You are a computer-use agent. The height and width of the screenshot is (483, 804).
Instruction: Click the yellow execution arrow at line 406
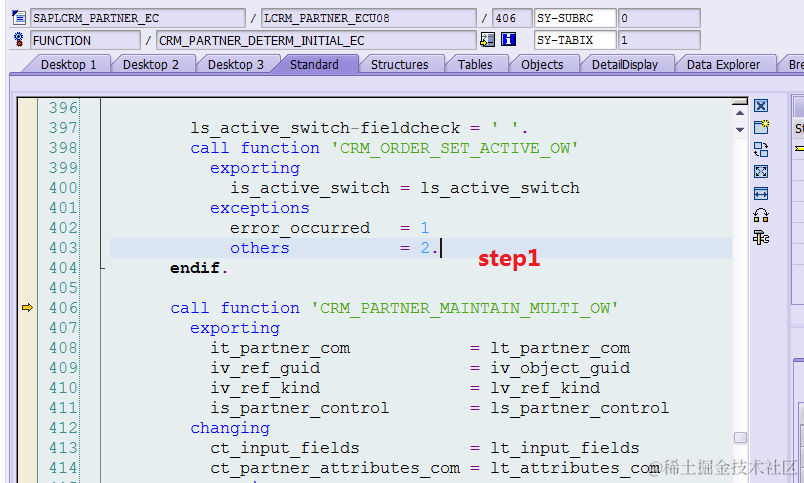pyautogui.click(x=27, y=308)
